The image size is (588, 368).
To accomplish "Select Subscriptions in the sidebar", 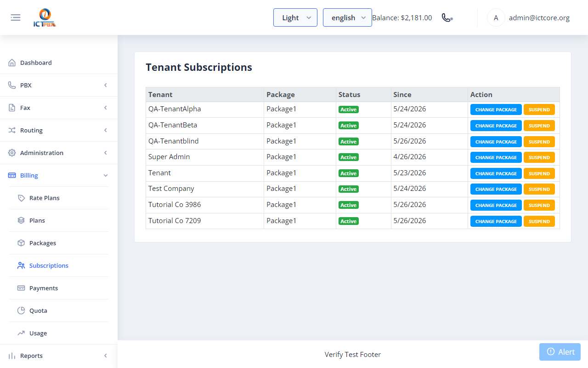I will [x=59, y=265].
